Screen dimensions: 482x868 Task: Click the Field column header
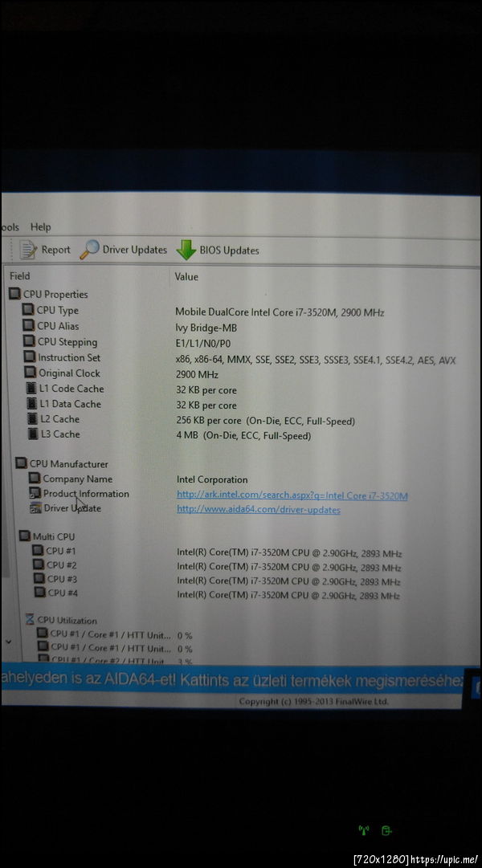[20, 275]
